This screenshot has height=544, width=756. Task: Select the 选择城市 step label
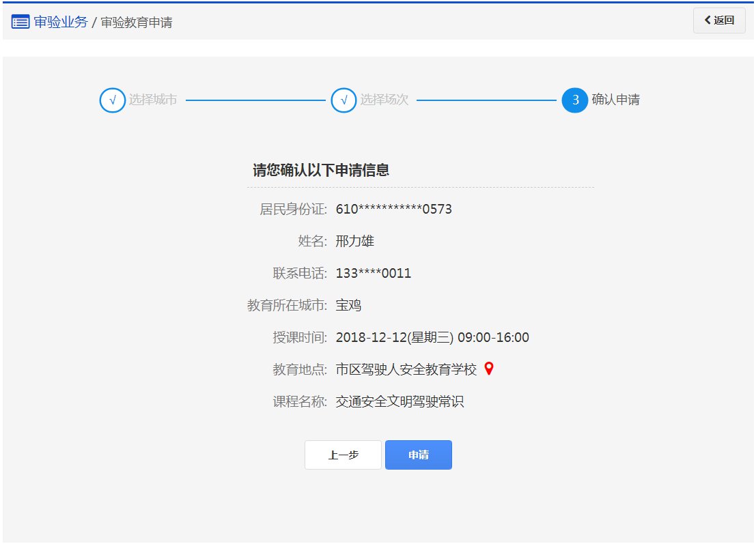pos(153,100)
